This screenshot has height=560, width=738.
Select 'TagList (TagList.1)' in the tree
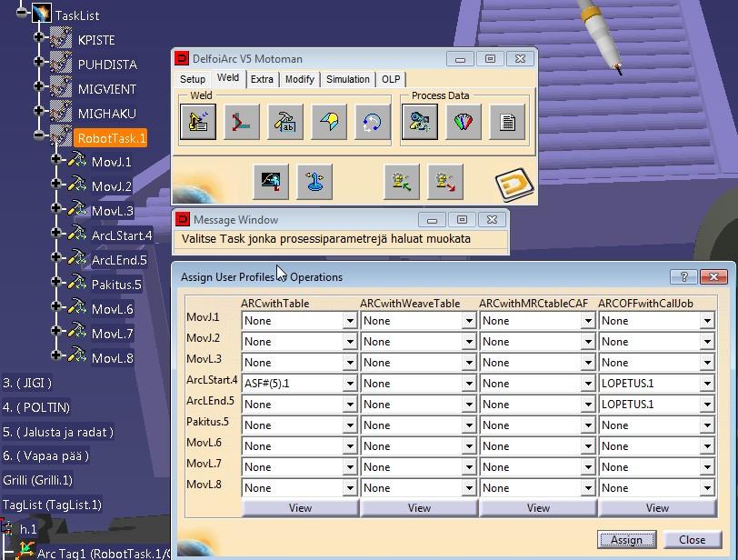coord(52,505)
